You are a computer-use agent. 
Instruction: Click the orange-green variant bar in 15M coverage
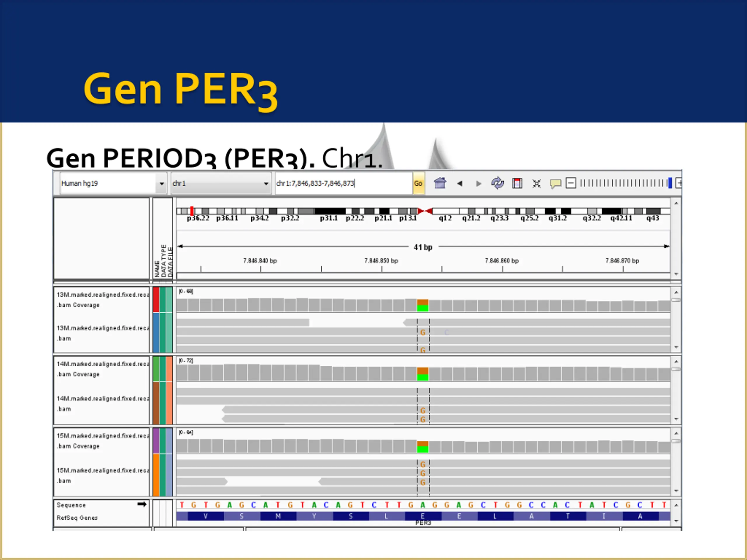click(423, 447)
